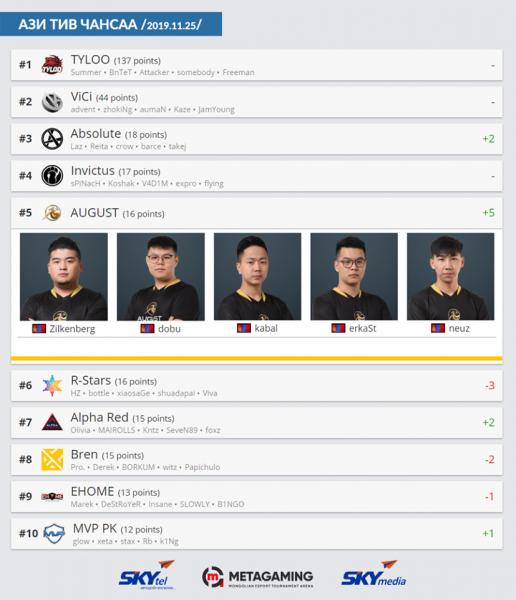Image resolution: width=516 pixels, height=600 pixels.
Task: Click the SKYmedia sponsor logo
Action: 374,574
